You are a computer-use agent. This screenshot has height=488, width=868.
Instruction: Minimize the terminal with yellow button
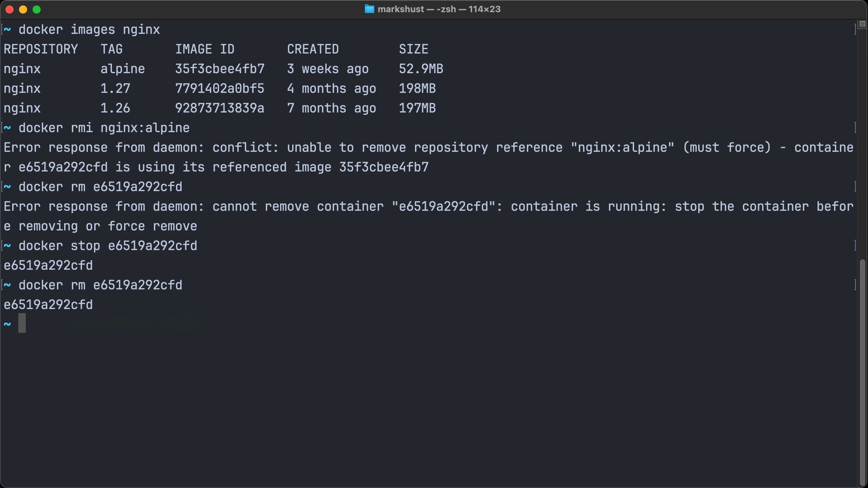tap(23, 9)
